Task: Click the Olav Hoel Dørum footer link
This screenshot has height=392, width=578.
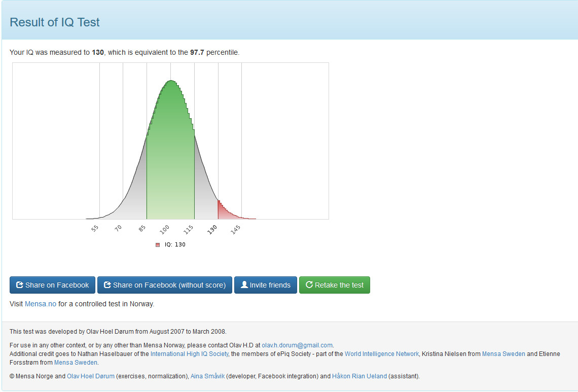Action: 90,376
